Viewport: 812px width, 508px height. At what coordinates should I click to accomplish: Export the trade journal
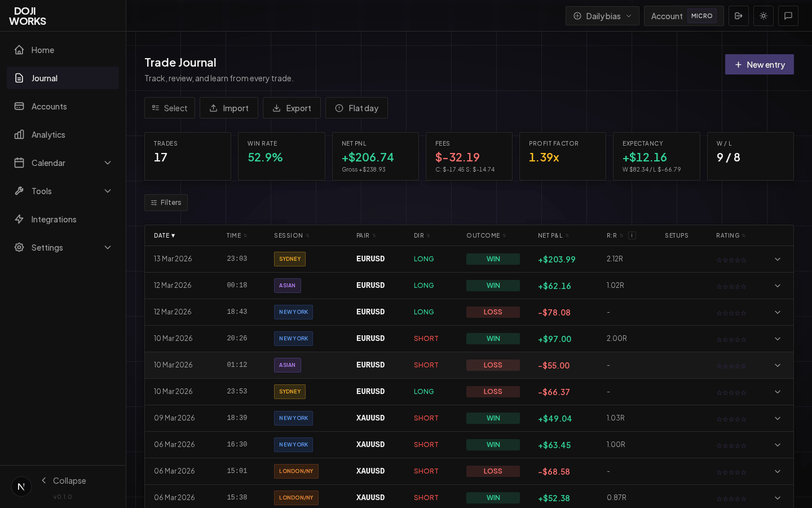tap(292, 107)
